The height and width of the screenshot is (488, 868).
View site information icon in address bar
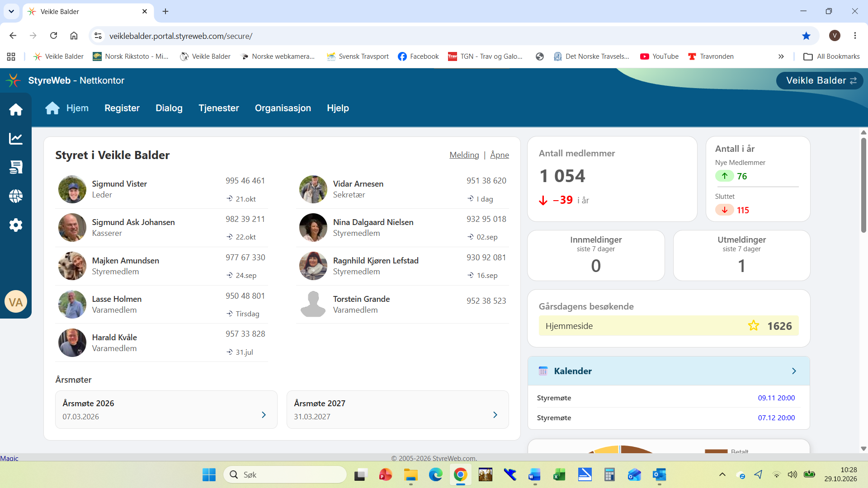click(98, 36)
